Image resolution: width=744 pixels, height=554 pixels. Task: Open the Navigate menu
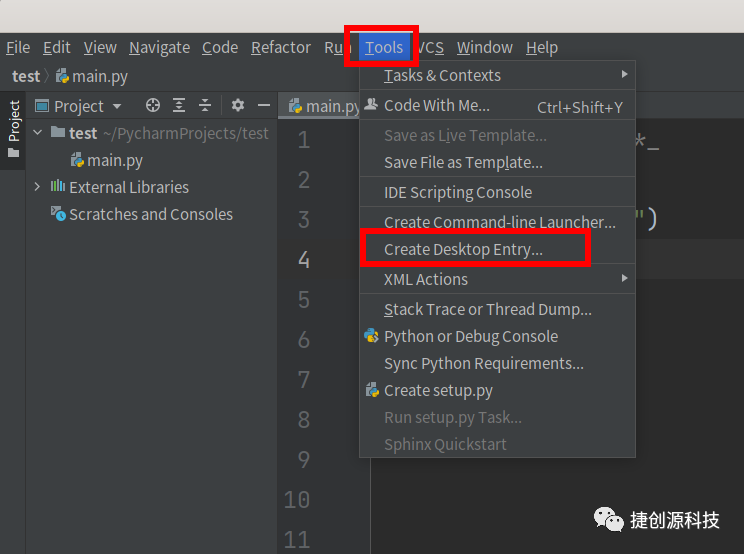click(159, 47)
